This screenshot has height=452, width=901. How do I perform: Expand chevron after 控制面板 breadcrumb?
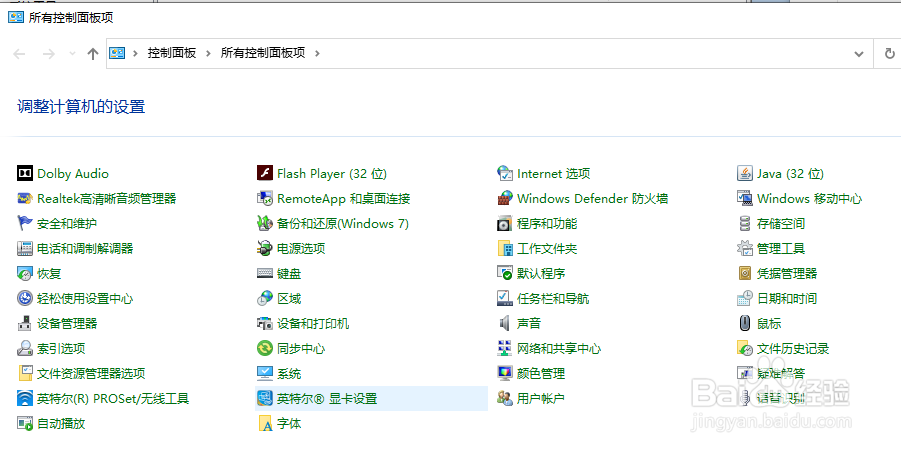coord(209,53)
